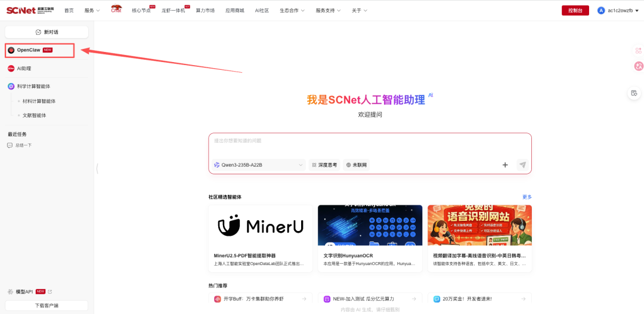Expand the 关于 dropdown
Viewport: 644px width, 314px height.
coord(360,11)
